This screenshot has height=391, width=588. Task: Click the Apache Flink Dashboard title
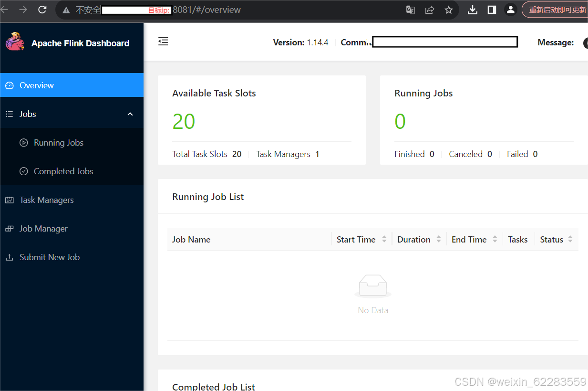coord(81,43)
